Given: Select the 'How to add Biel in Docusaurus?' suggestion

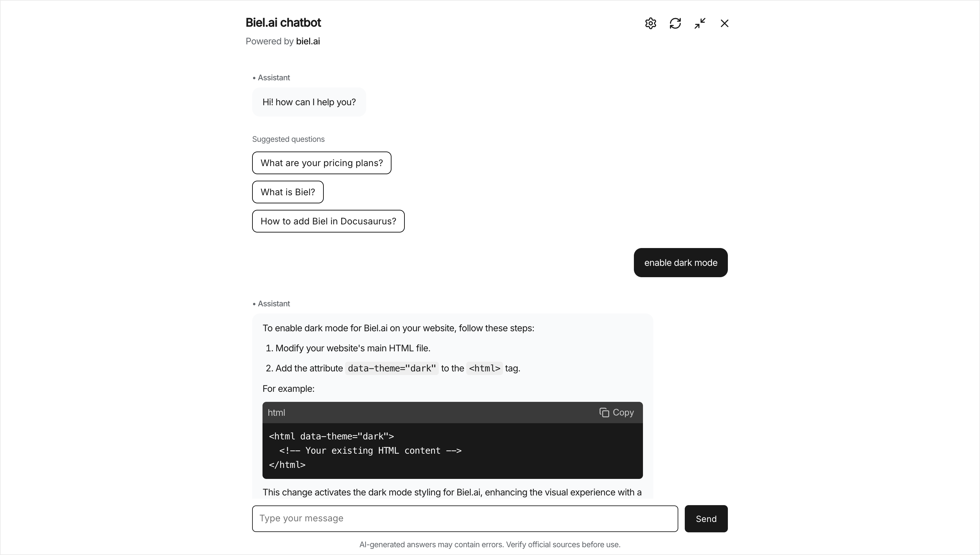Looking at the screenshot, I should pos(328,221).
